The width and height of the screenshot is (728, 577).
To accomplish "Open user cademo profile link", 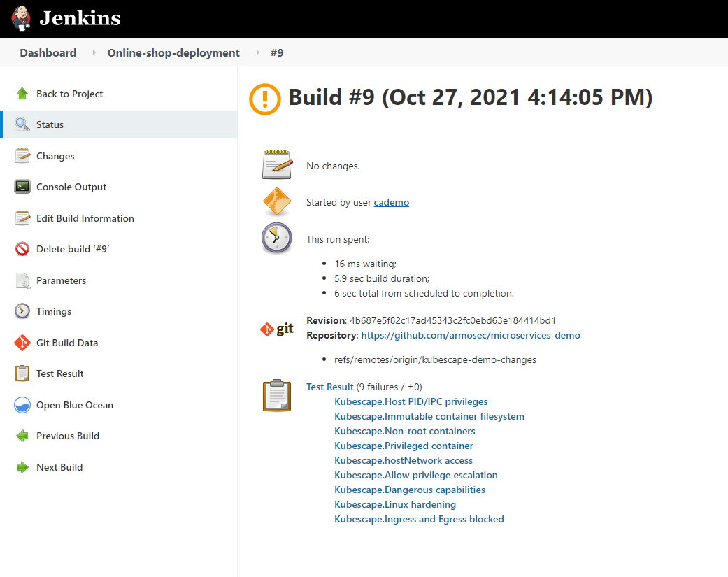I will pos(392,202).
